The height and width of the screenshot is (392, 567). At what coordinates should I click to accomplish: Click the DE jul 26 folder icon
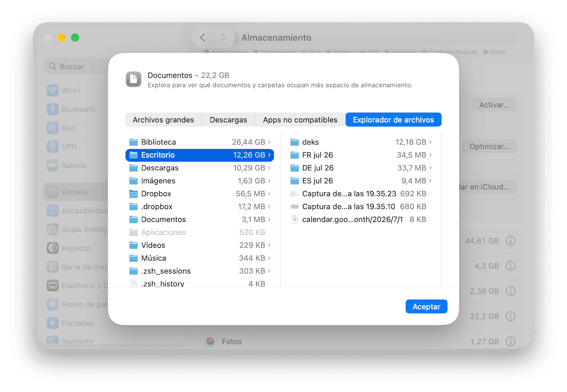295,168
